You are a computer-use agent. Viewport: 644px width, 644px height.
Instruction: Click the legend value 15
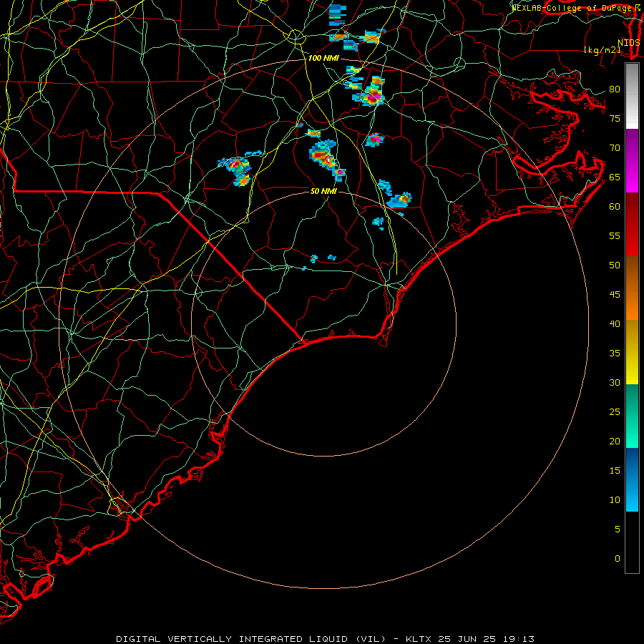click(x=615, y=470)
